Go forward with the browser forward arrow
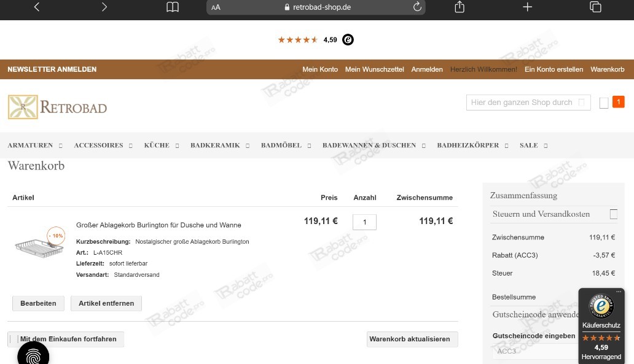 point(104,7)
